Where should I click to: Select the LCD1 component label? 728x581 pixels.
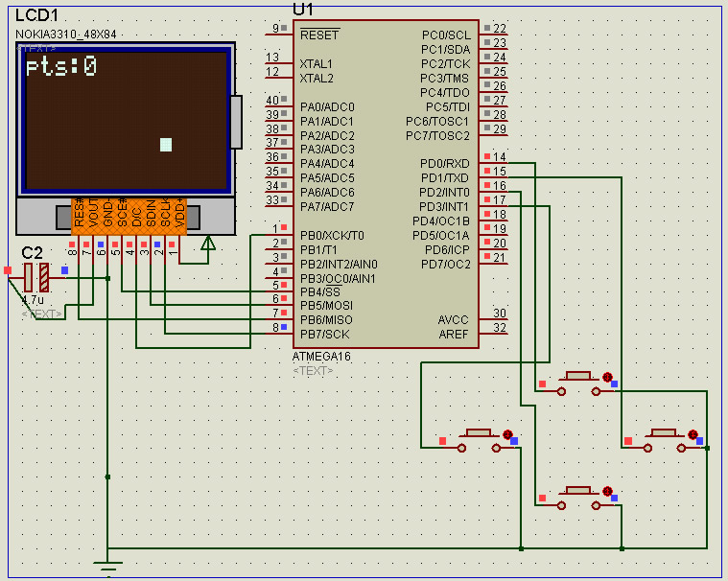[x=36, y=15]
